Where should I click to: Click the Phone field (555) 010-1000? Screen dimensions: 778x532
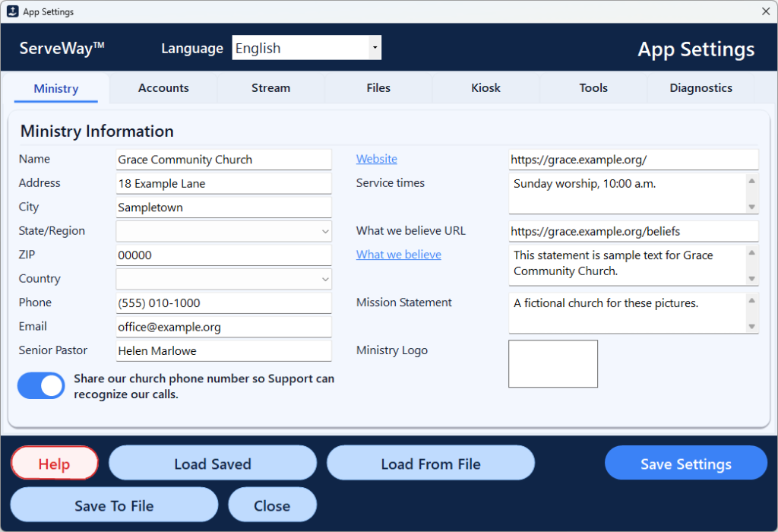224,303
